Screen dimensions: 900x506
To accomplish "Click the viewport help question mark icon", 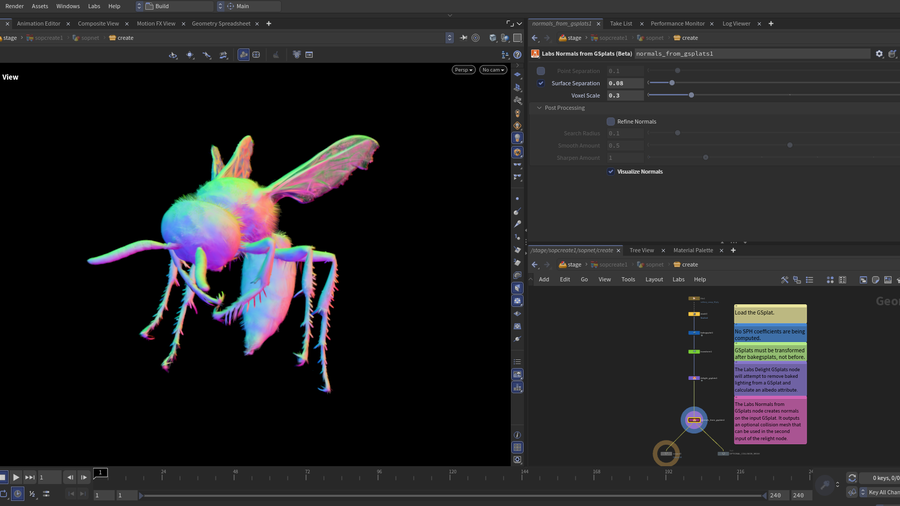I will (x=517, y=55).
